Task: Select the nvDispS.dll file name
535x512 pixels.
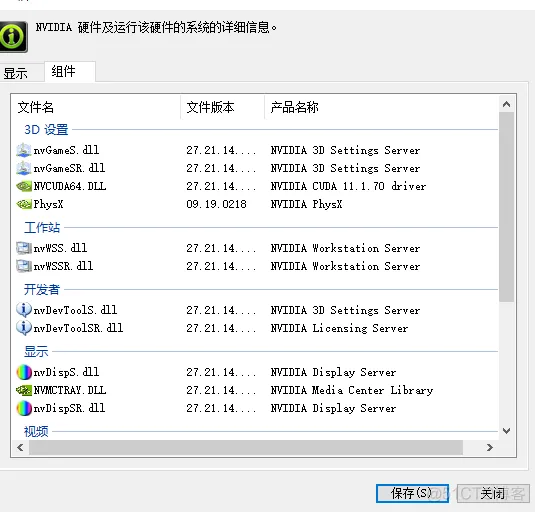Action: pyautogui.click(x=66, y=372)
